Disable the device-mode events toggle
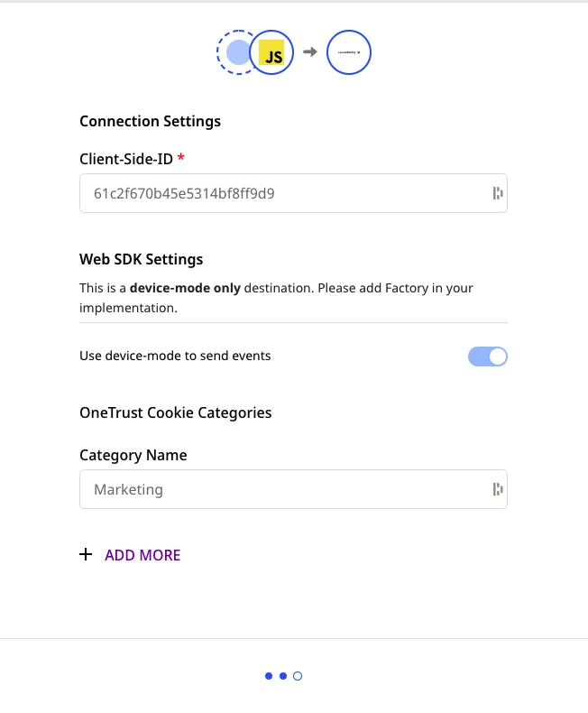This screenshot has width=588, height=713. coord(487,356)
